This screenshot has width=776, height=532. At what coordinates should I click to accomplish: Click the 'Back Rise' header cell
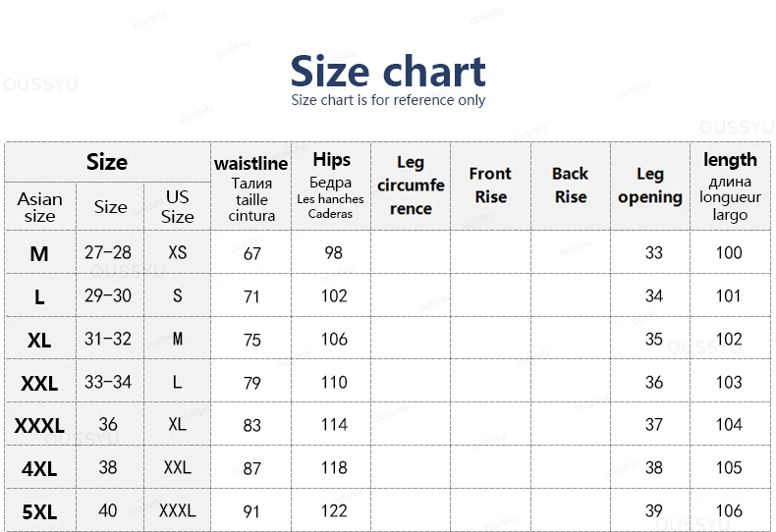coord(571,186)
